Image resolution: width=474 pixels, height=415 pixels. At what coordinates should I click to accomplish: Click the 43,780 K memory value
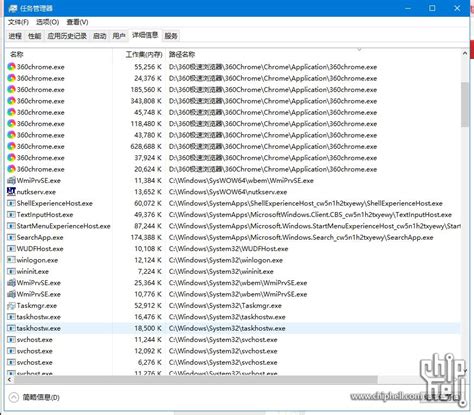[x=148, y=135]
